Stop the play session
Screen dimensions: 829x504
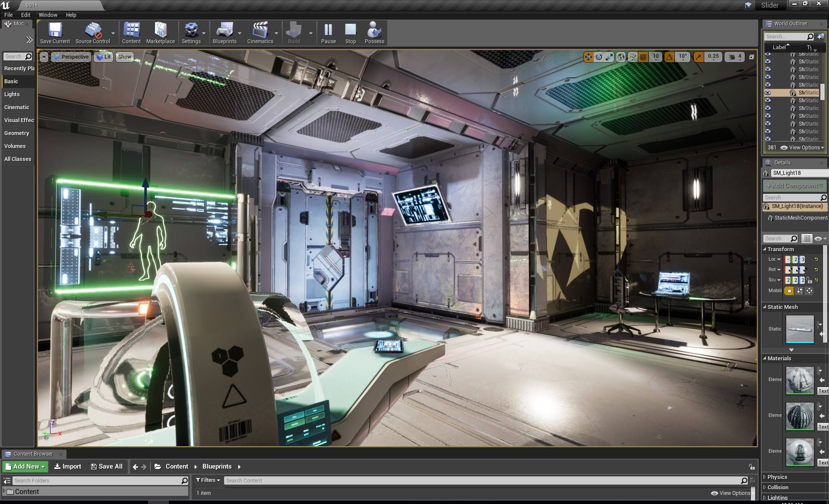(x=350, y=33)
